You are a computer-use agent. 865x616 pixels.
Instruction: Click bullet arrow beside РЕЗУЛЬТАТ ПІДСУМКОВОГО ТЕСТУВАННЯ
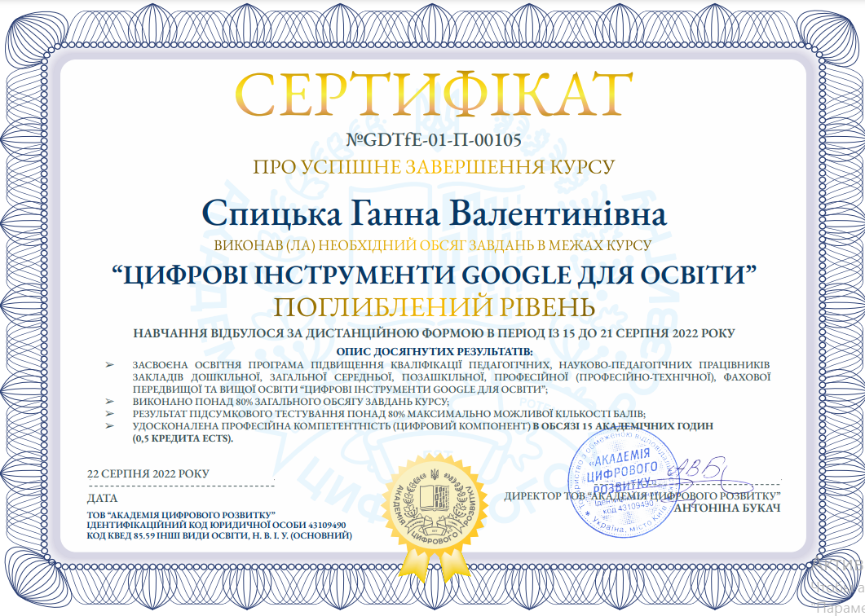(x=110, y=414)
